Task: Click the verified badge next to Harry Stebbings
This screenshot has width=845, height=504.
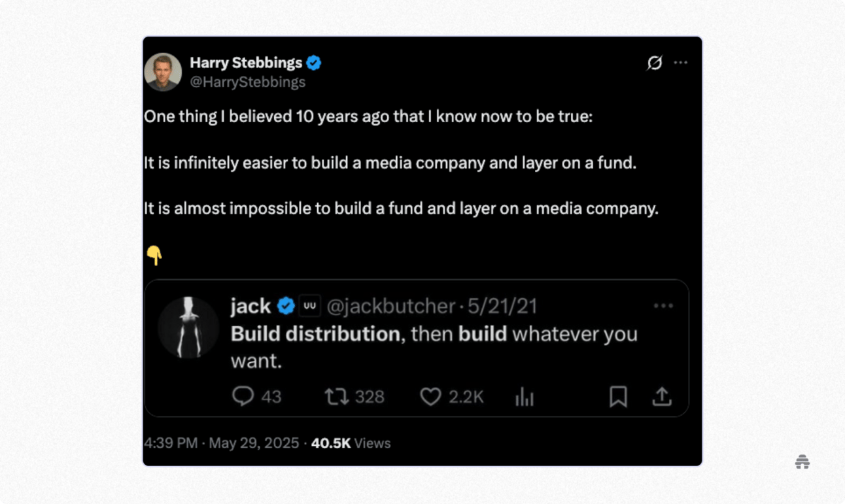Action: [x=313, y=63]
